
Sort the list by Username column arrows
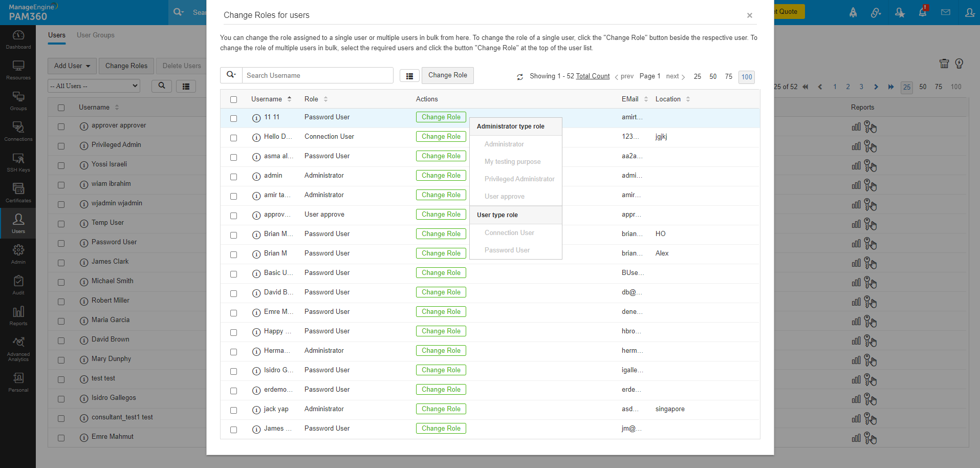(289, 99)
